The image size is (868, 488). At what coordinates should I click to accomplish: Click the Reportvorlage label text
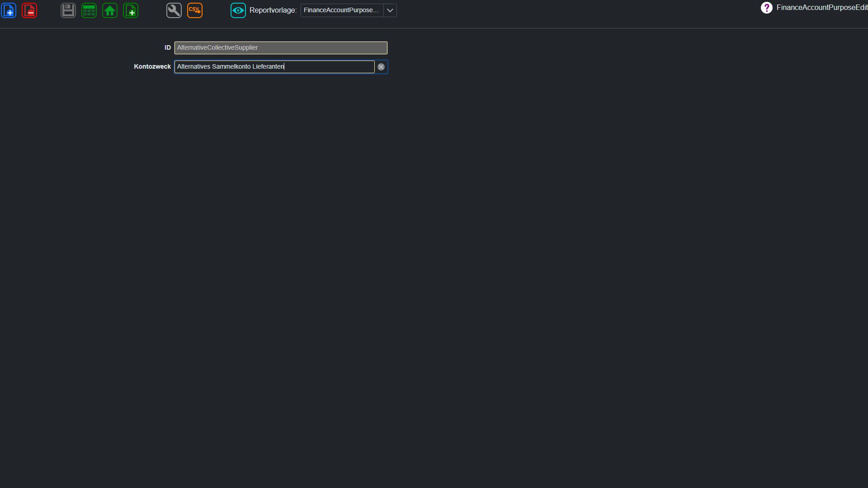[273, 10]
